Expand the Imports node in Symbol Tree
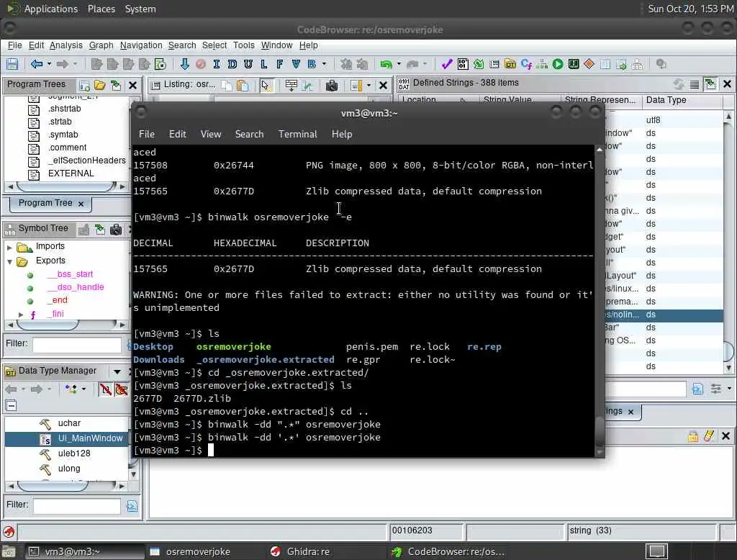Screen dimensions: 737x560 tap(9, 247)
